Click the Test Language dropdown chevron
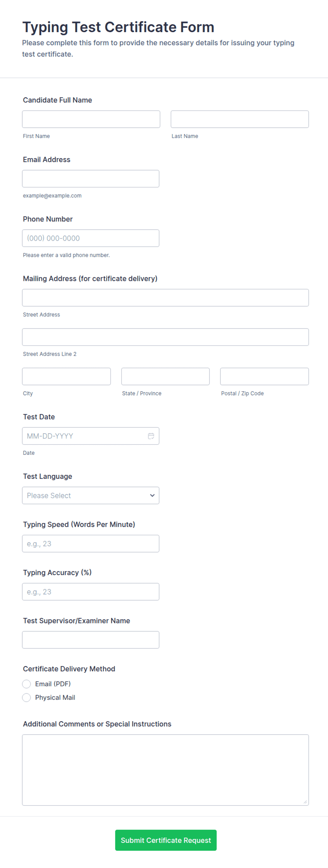This screenshot has height=868, width=328. tap(152, 495)
